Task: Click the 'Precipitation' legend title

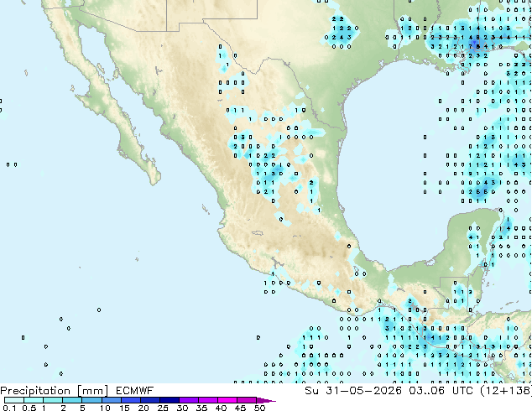Action: pyautogui.click(x=35, y=391)
